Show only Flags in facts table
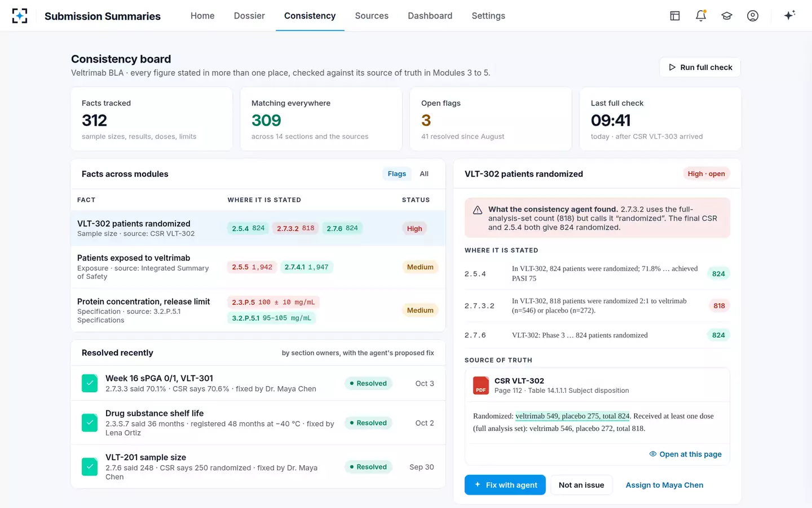The image size is (812, 508). (397, 174)
